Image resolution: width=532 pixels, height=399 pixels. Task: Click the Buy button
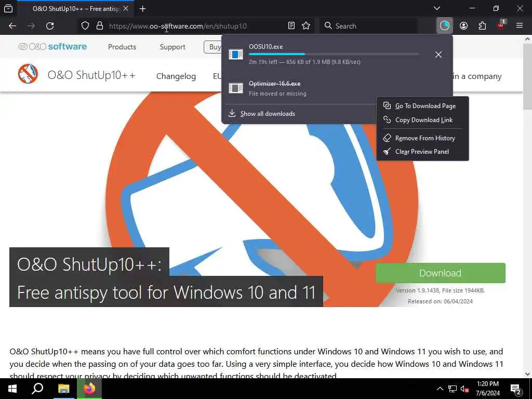(x=213, y=47)
